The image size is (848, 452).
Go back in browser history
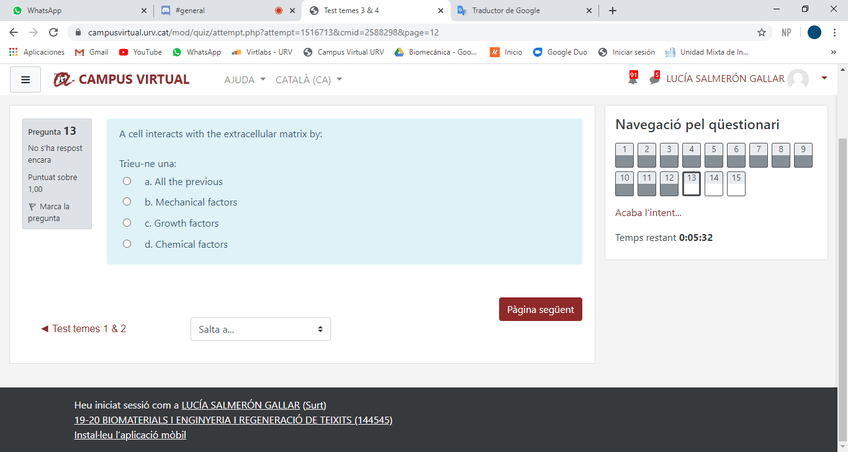[14, 32]
